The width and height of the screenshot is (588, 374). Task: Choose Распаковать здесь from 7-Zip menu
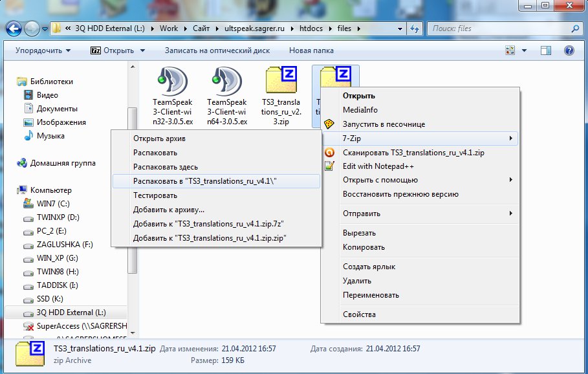click(165, 167)
